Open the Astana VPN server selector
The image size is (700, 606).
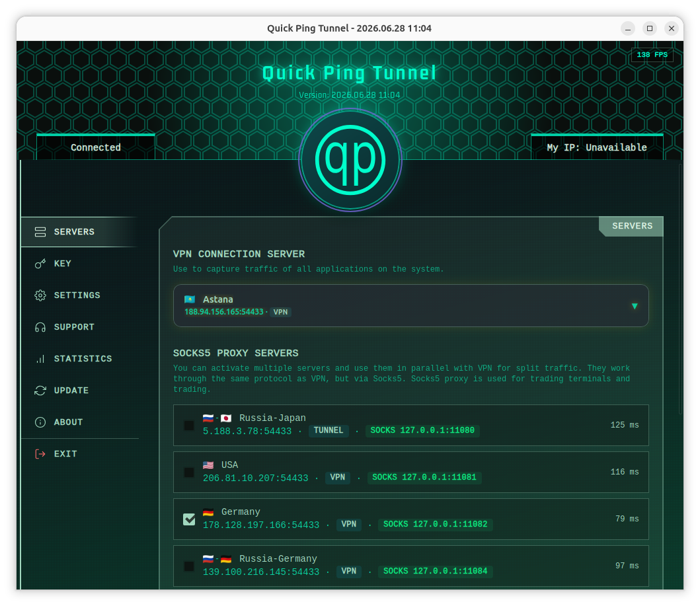click(410, 306)
